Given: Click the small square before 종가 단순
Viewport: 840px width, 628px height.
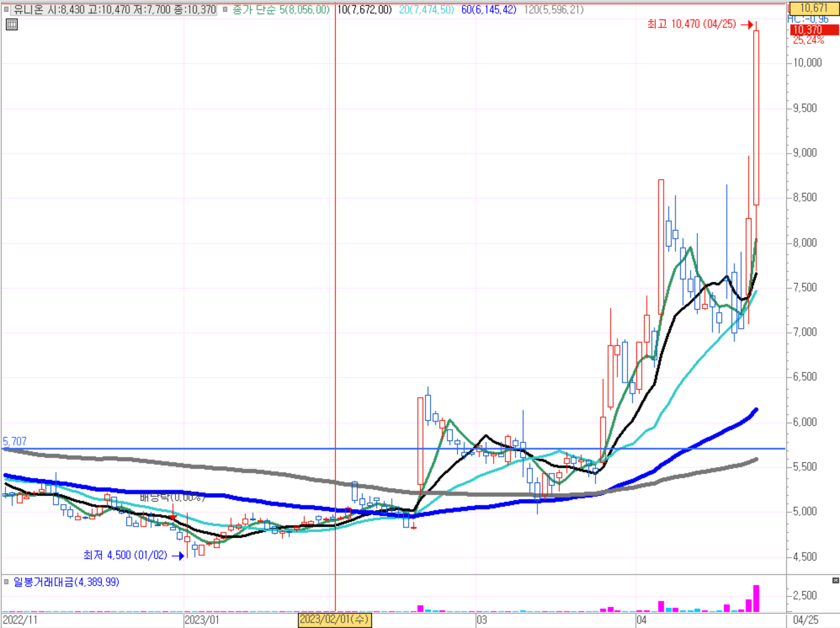Looking at the screenshot, I should [x=225, y=10].
